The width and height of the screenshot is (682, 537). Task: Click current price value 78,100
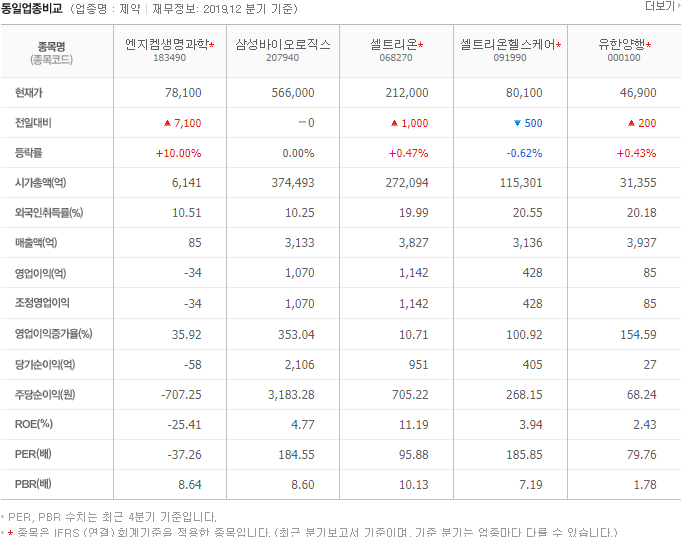point(183,93)
